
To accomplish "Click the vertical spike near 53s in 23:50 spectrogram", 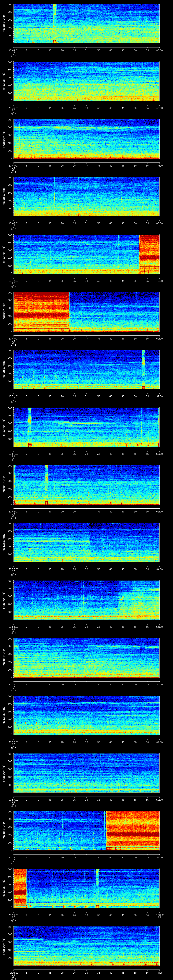I will click(143, 369).
